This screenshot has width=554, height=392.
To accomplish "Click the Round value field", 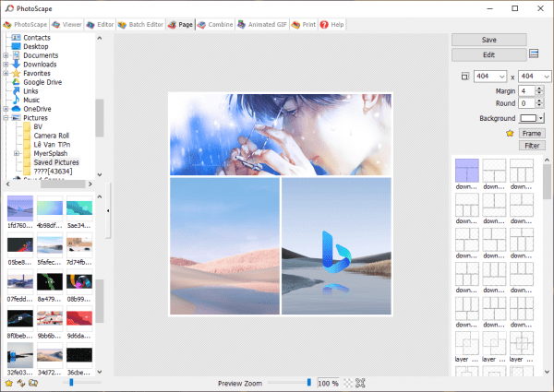I will coord(527,103).
